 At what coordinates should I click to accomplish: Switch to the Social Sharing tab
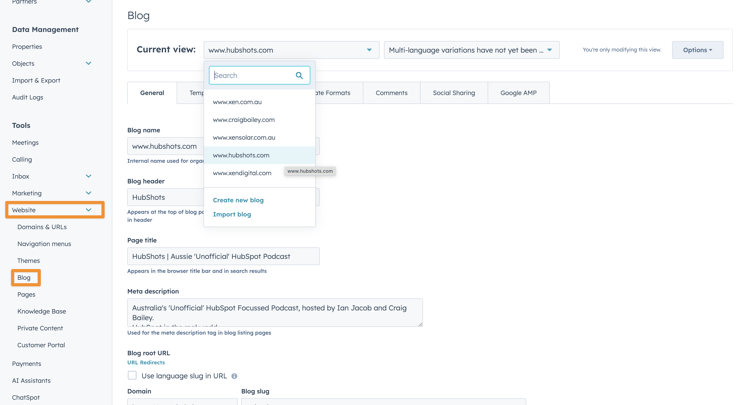point(454,93)
